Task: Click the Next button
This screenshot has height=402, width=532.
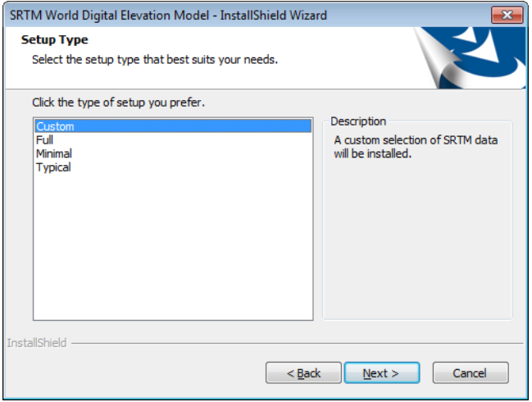Action: [381, 373]
